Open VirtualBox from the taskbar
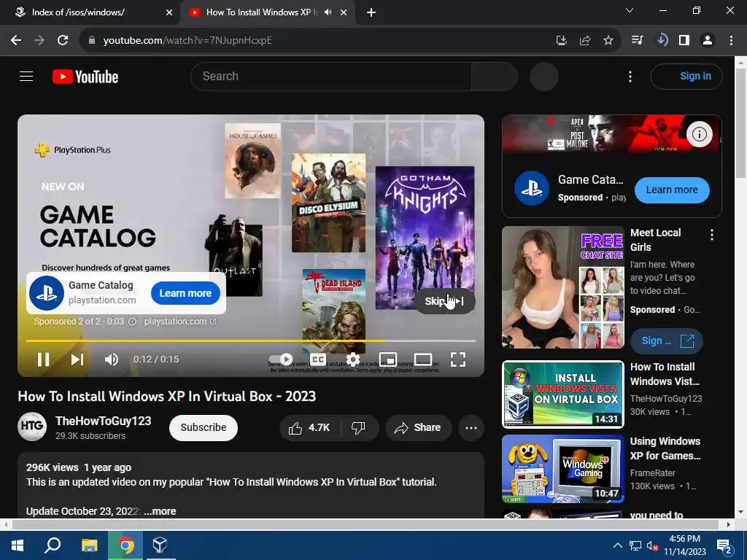747x560 pixels. pos(160,545)
